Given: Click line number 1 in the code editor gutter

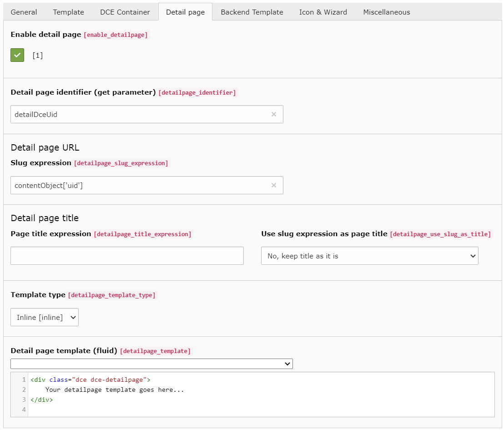Looking at the screenshot, I should click(x=23, y=379).
